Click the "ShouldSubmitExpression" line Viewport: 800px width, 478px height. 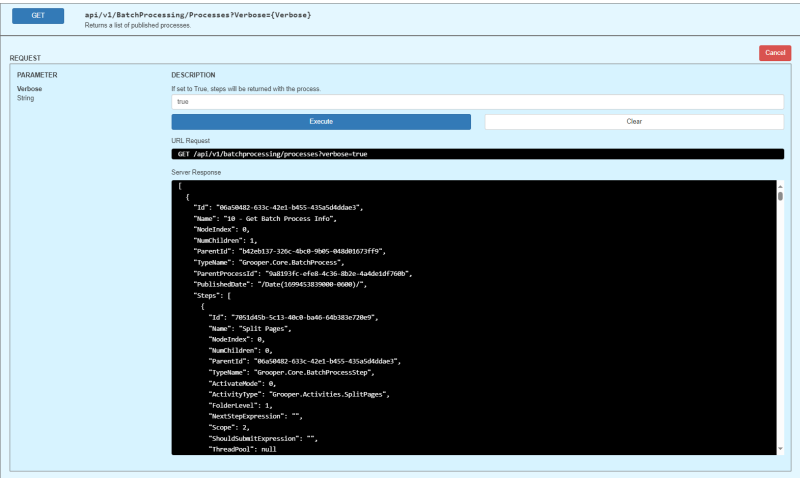point(263,439)
